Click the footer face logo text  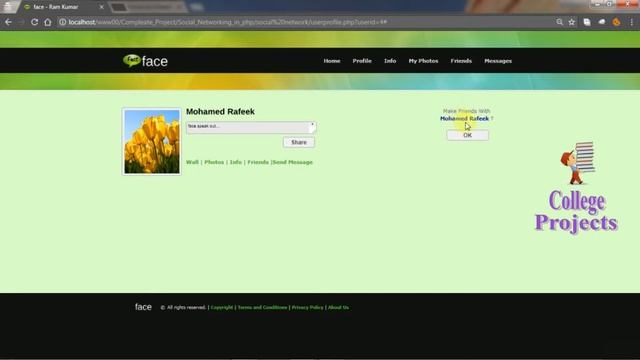coord(143,307)
